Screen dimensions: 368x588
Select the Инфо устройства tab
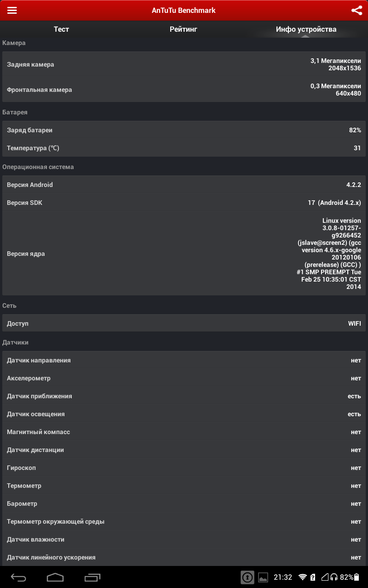click(306, 29)
